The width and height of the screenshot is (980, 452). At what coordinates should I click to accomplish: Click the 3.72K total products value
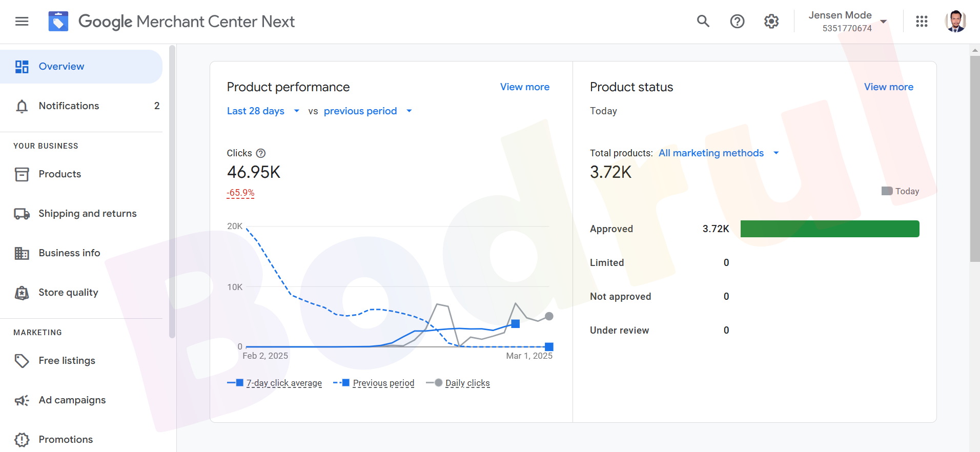[x=610, y=172]
